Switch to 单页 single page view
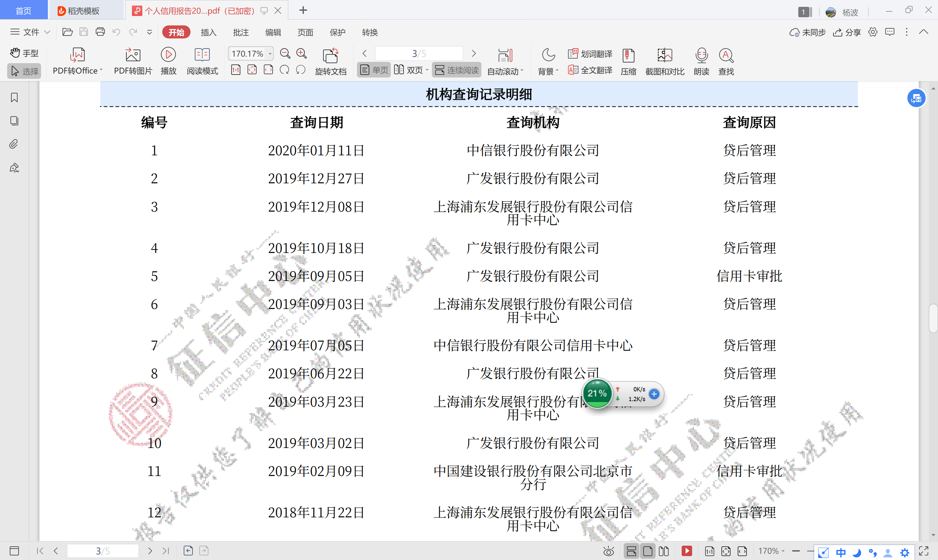 pos(374,70)
